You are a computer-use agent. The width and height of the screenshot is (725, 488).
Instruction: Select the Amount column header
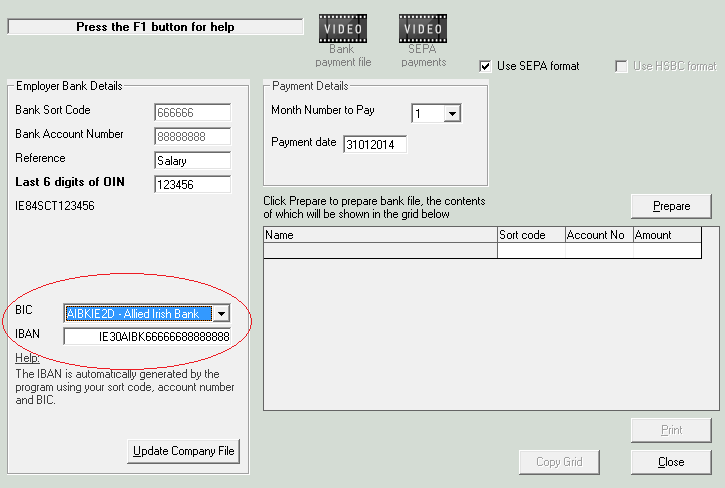click(667, 235)
